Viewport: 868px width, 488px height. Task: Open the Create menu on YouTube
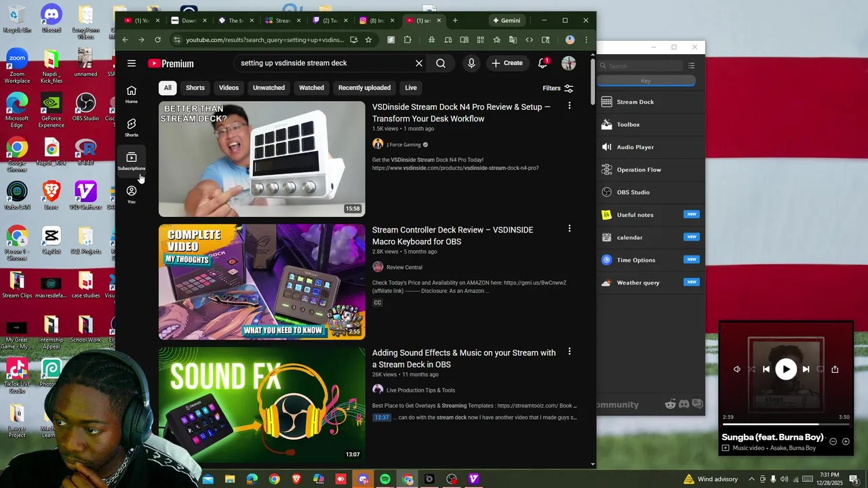[x=507, y=63]
